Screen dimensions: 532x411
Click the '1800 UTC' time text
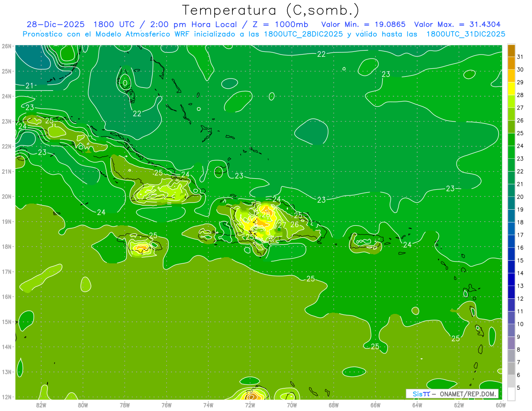115,24
